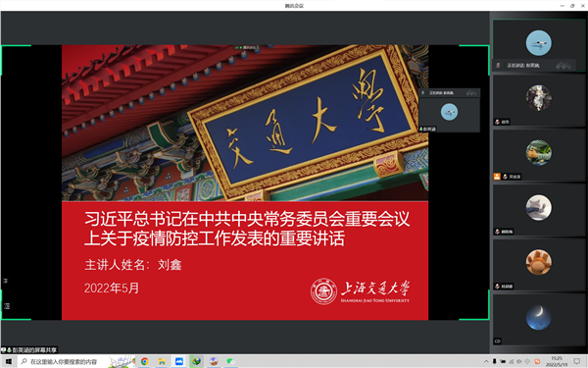
Task: Open File Explorer from the taskbar
Action: pyautogui.click(x=162, y=361)
